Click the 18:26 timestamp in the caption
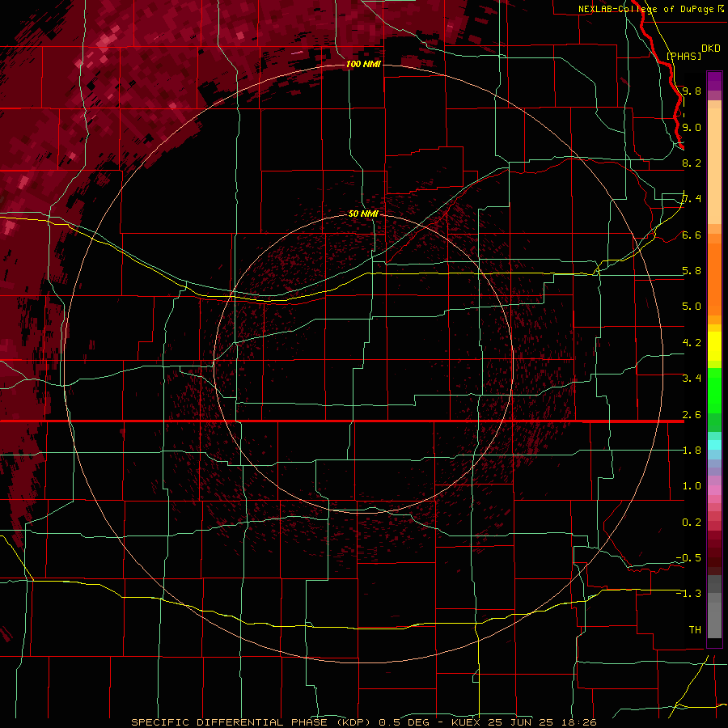 point(581,722)
